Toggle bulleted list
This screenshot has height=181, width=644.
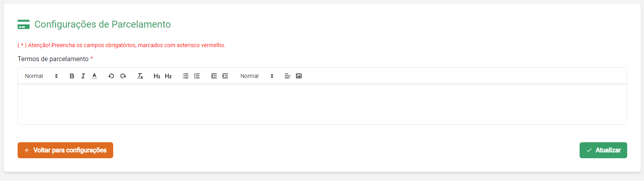186,76
